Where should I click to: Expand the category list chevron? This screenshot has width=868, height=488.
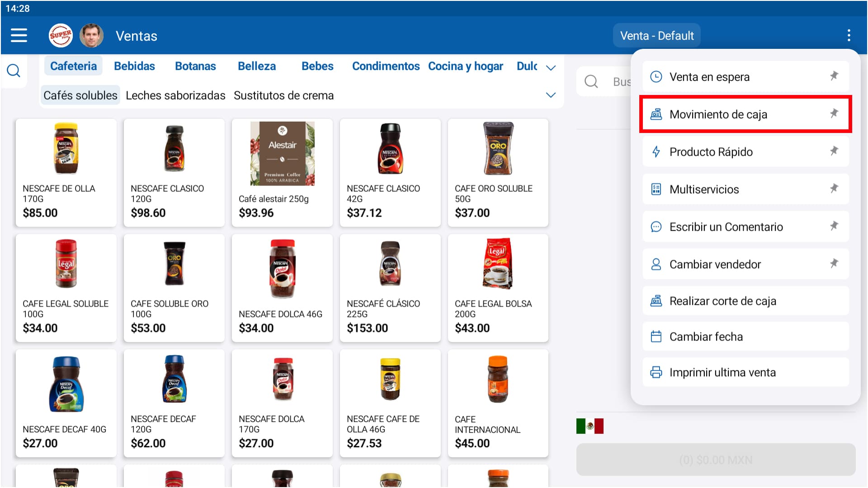pyautogui.click(x=551, y=68)
